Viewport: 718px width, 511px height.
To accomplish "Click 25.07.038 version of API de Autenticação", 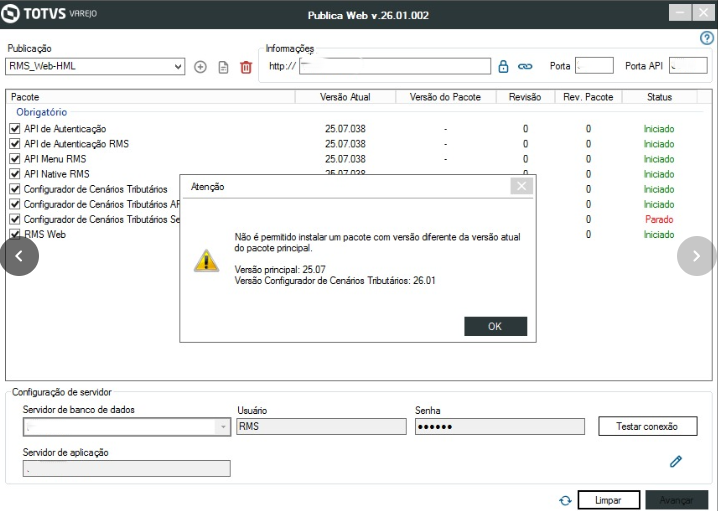I will [345, 129].
